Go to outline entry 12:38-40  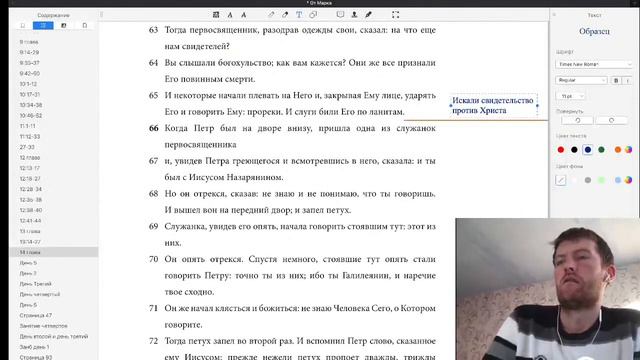pos(31,210)
